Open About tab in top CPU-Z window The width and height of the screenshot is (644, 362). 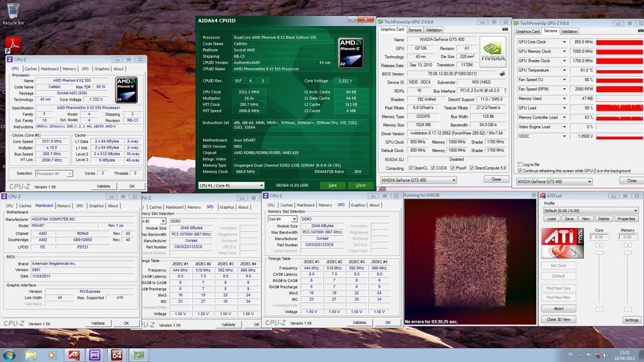(118, 69)
